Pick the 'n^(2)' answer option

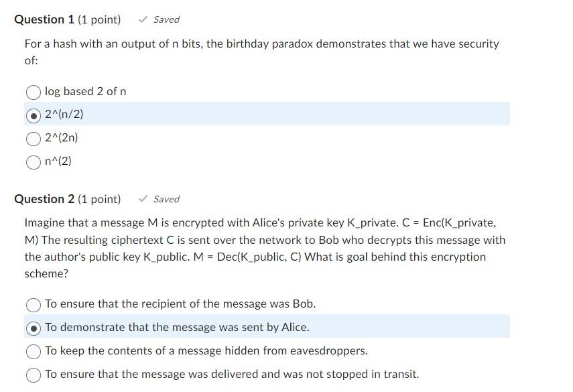tap(33, 161)
